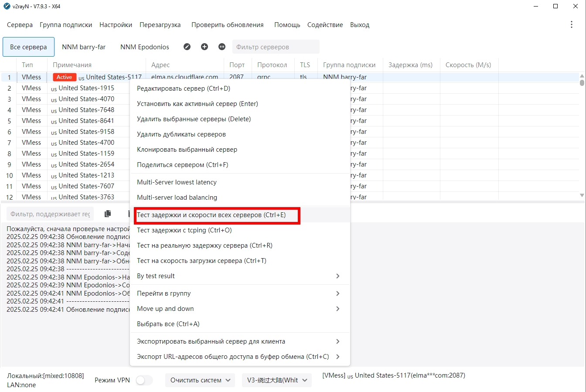This screenshot has width=586, height=392.
Task: Choose Поделиться сервером (Ctrl+F)
Action: 240,165
